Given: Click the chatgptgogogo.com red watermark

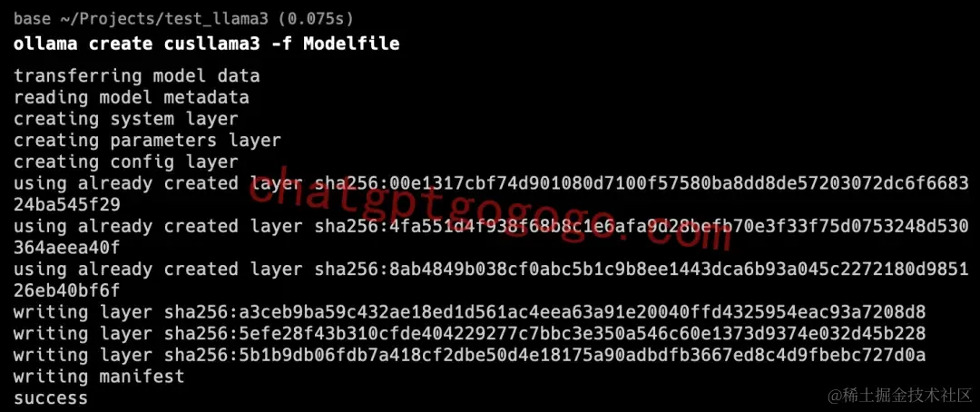Looking at the screenshot, I should click(x=491, y=208).
